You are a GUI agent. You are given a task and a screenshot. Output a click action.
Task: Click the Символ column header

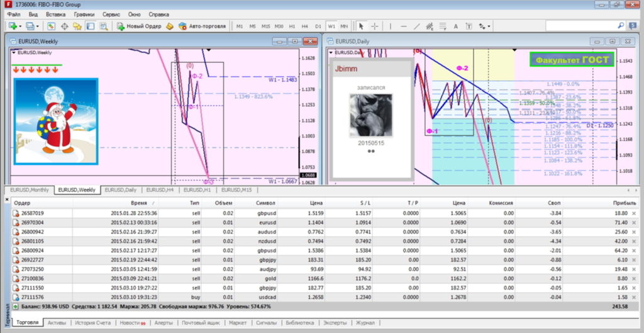pyautogui.click(x=266, y=203)
